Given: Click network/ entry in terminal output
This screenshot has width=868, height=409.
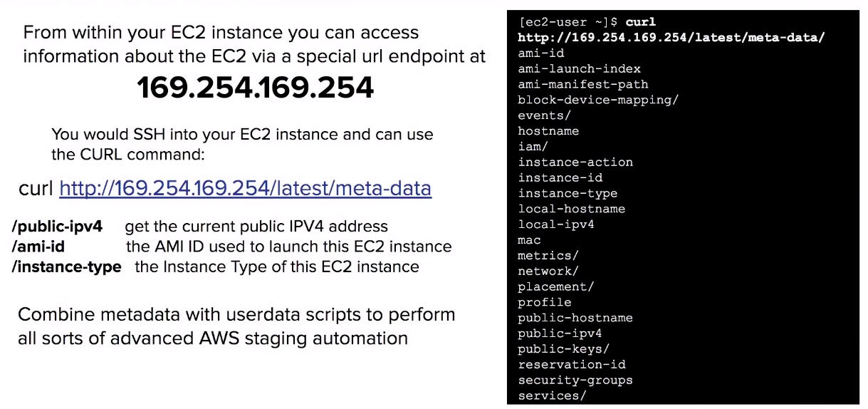Looking at the screenshot, I should [x=548, y=271].
